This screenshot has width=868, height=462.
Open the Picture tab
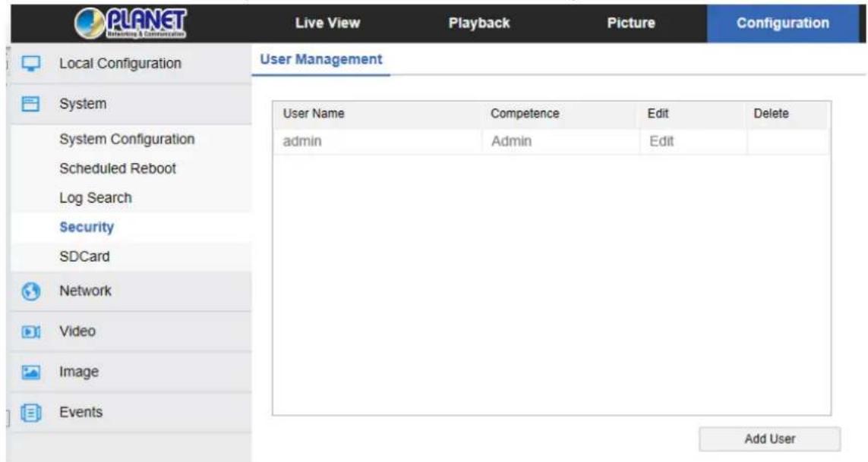pos(631,24)
